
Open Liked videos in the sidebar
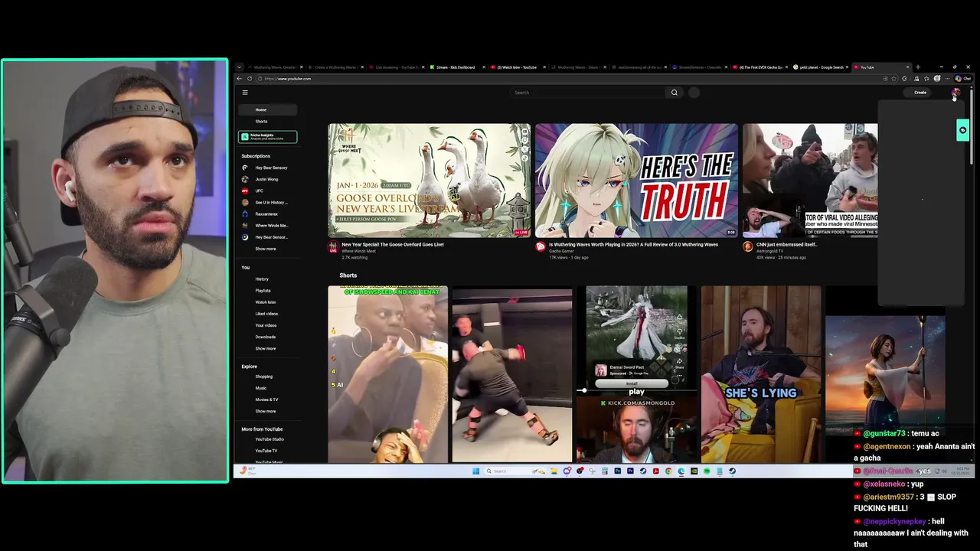coord(267,314)
